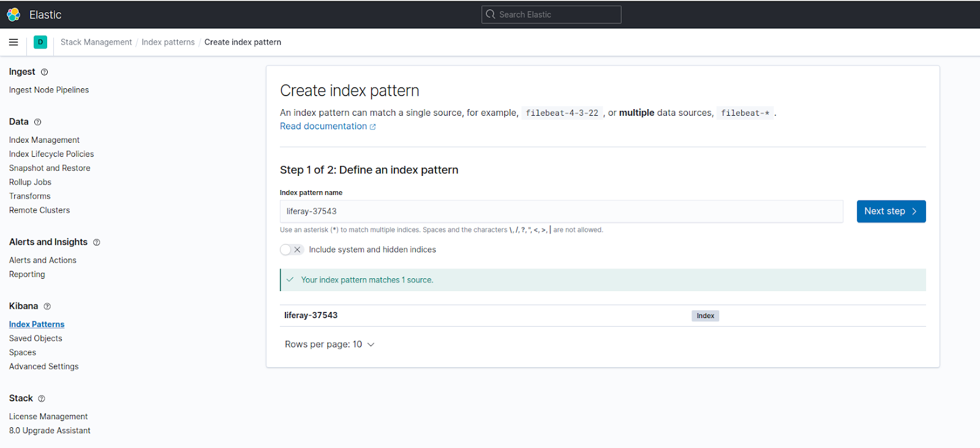Screen dimensions: 980x448
Task: Open License Management
Action: (48, 417)
